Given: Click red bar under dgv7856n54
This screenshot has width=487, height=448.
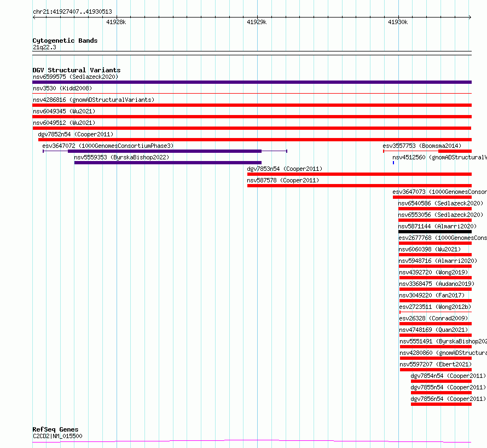Looking at the screenshot, I should (441, 404).
